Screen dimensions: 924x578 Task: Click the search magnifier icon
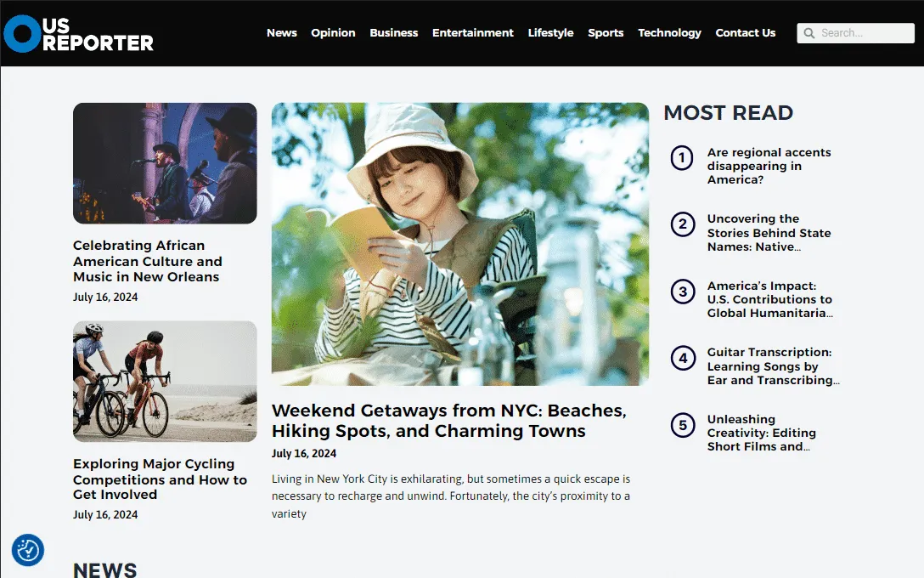(x=809, y=33)
